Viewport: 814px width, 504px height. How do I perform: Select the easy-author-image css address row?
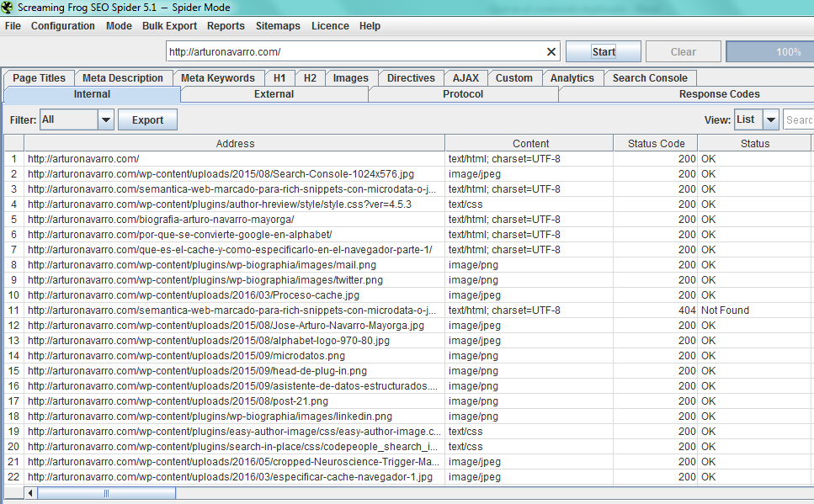click(x=235, y=432)
